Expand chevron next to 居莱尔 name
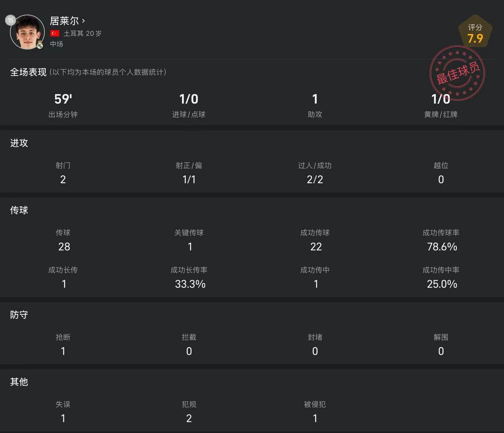504x433 pixels. point(83,20)
